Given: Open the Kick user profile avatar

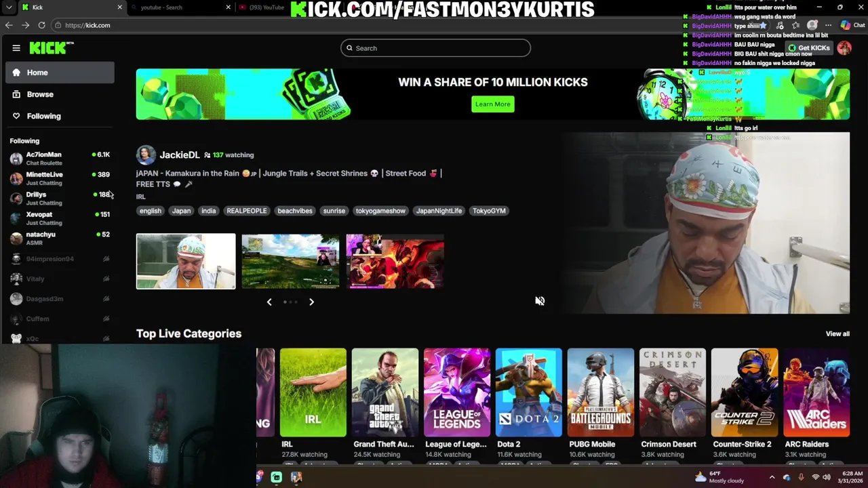Looking at the screenshot, I should 844,48.
